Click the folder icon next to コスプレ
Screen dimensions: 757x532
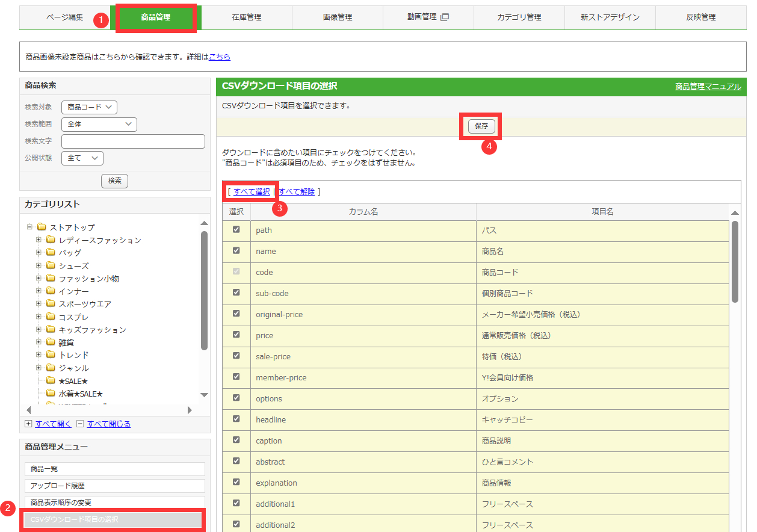(51, 317)
